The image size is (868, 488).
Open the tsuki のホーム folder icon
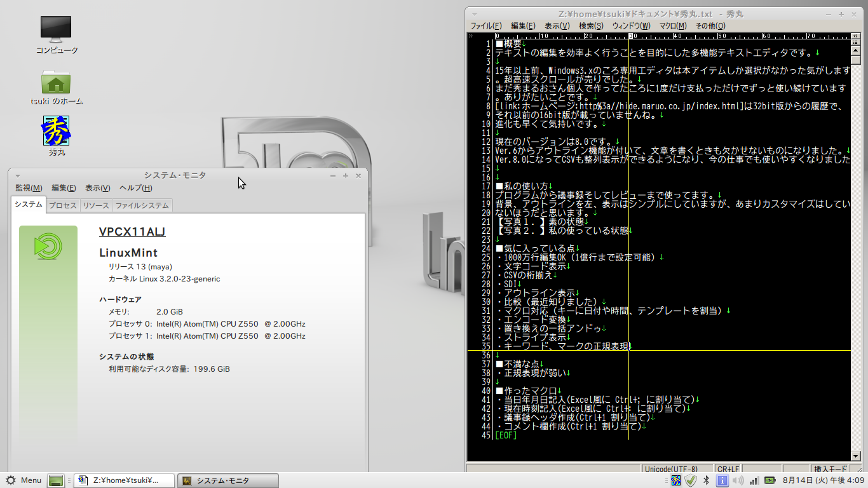tap(56, 82)
